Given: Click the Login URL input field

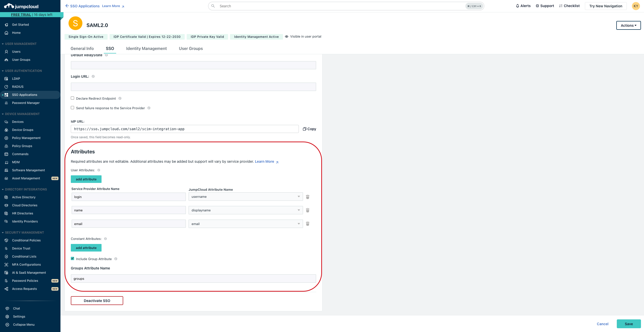Looking at the screenshot, I should pyautogui.click(x=193, y=87).
